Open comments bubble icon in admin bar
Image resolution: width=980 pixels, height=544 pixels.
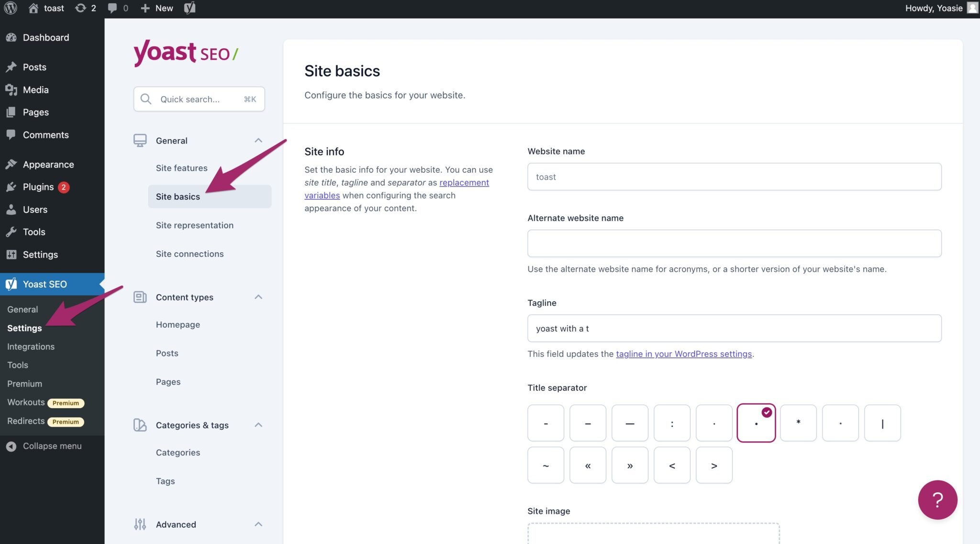tap(112, 8)
